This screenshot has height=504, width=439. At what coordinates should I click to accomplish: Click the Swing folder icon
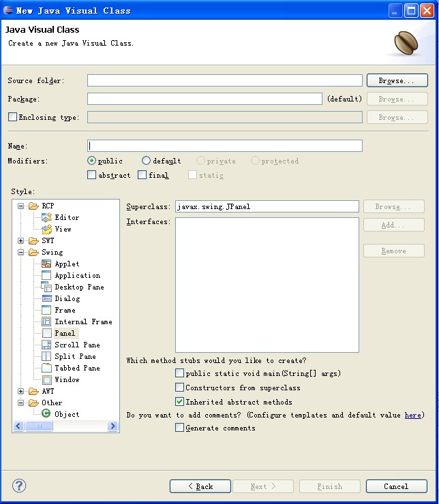tap(33, 252)
